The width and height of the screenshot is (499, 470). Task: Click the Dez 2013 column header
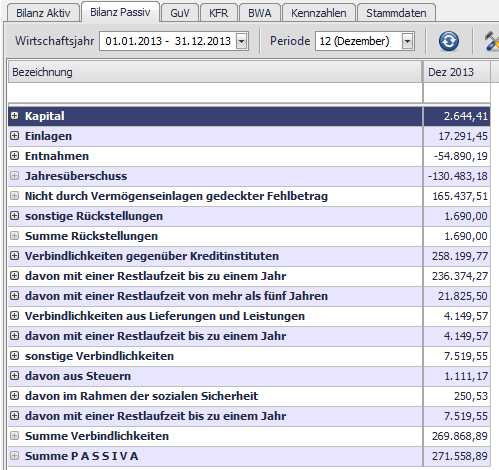point(457,72)
